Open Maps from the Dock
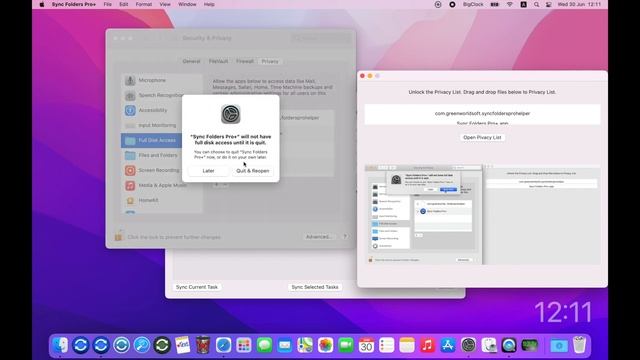Image resolution: width=640 pixels, height=360 pixels. (305, 345)
